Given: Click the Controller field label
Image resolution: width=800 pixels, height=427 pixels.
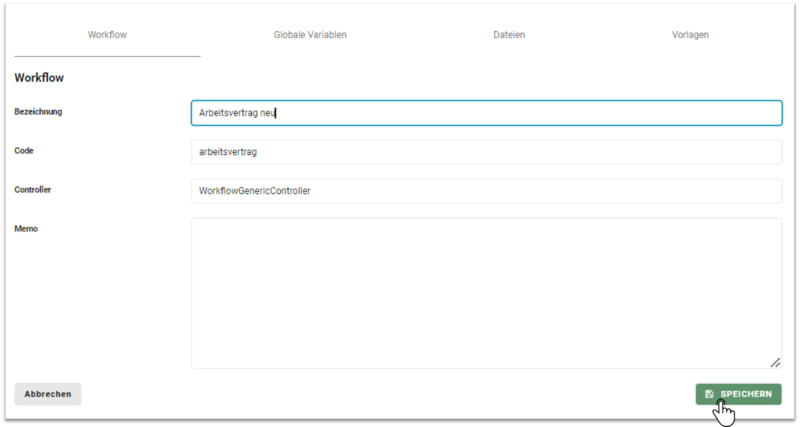Looking at the screenshot, I should pos(33,189).
